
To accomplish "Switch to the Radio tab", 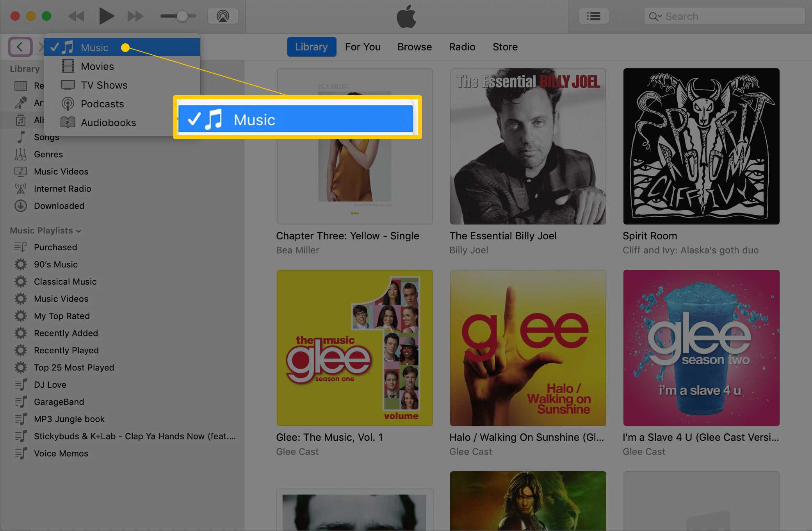I will (462, 47).
